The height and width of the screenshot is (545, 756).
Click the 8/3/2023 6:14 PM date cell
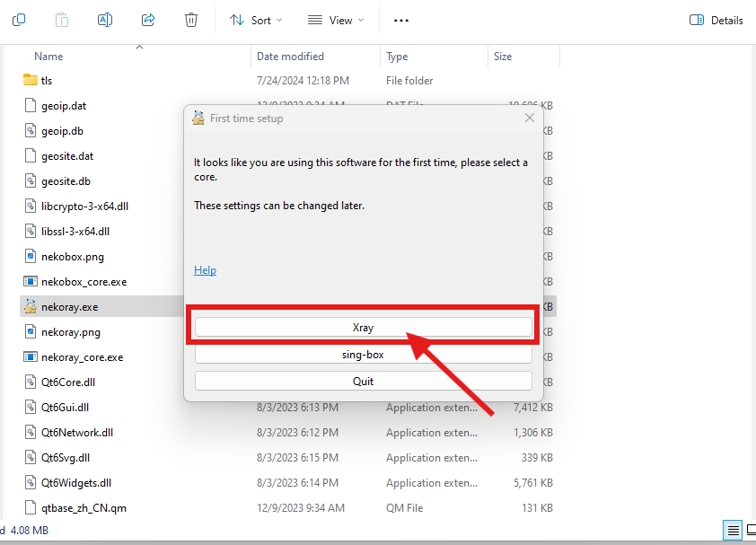[x=297, y=483]
